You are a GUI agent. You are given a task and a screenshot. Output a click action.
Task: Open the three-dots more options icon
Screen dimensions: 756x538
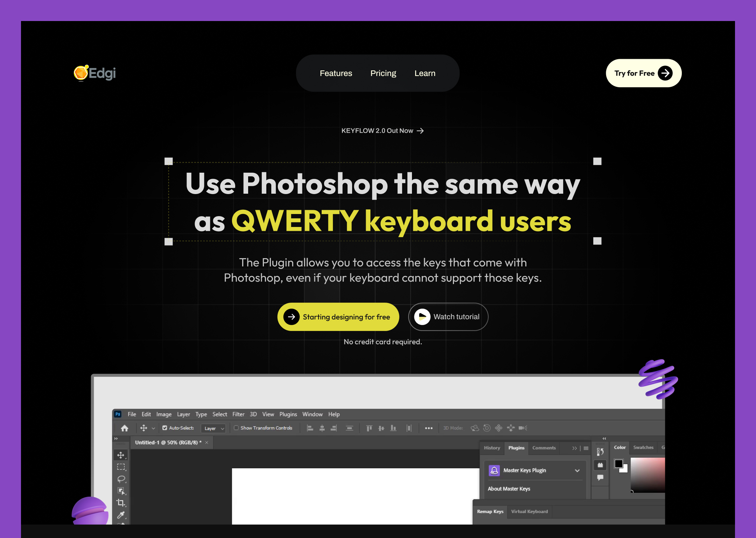click(x=428, y=428)
